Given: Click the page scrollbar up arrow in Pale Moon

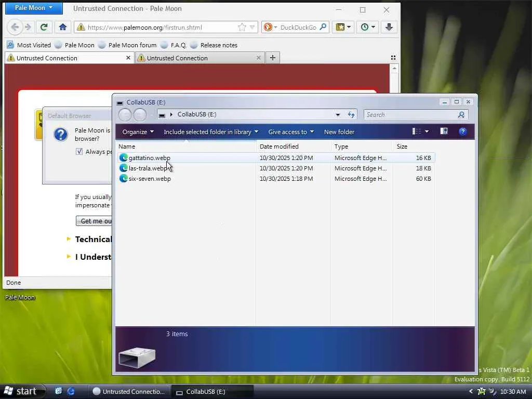Looking at the screenshot, I should tap(394, 69).
